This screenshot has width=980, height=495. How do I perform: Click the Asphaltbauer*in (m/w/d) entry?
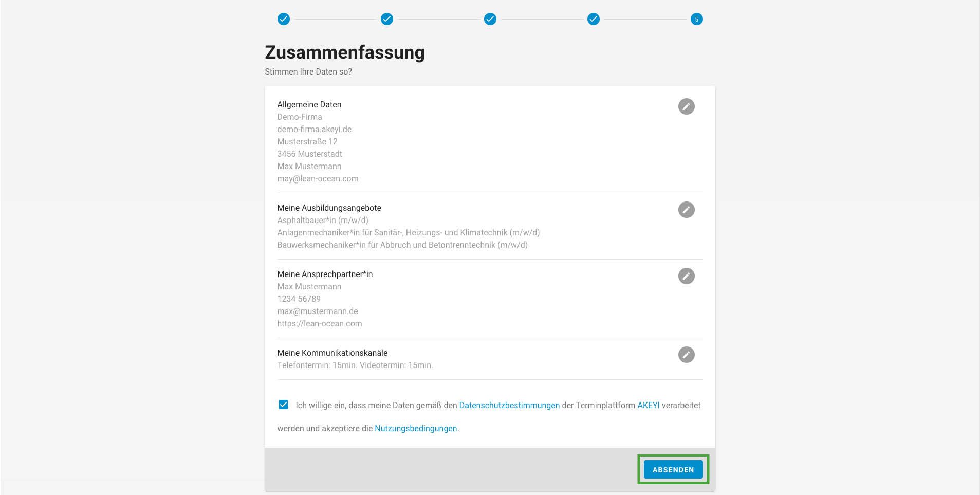pyautogui.click(x=323, y=220)
